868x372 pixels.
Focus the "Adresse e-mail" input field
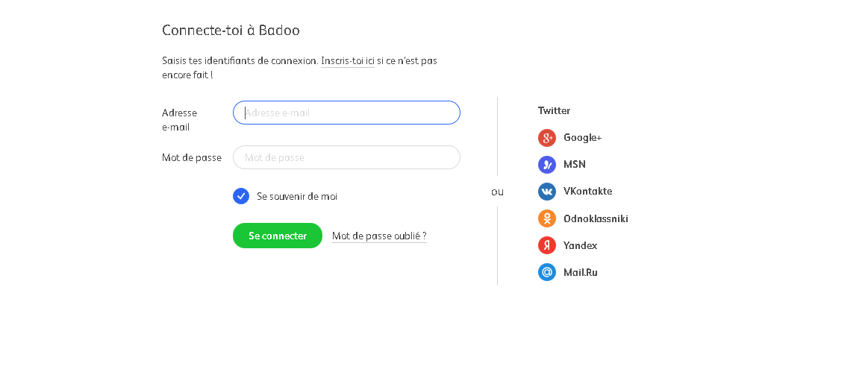point(346,113)
